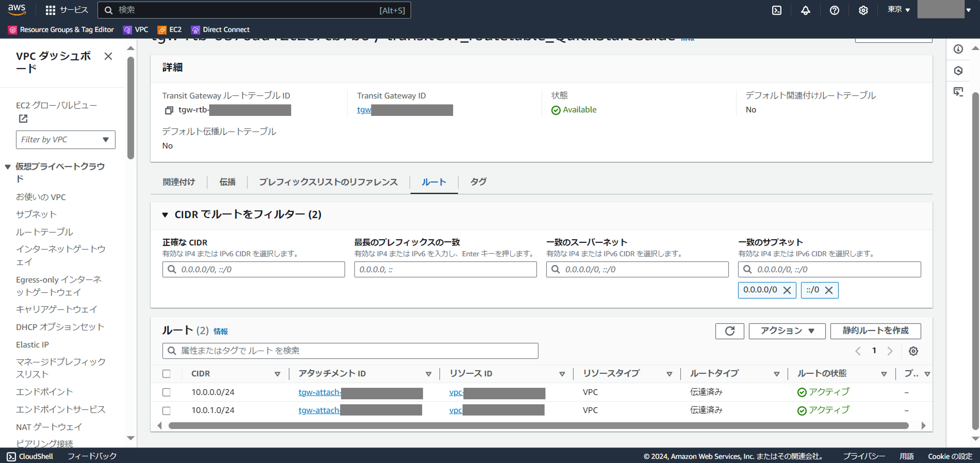Click 静的ルートを作成 button
Viewport: 980px width, 463px height.
click(875, 331)
